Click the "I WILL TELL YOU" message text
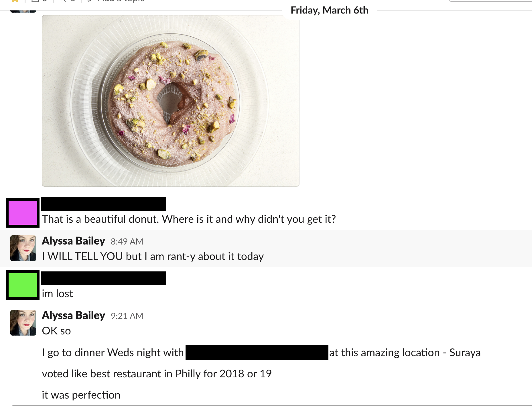 coord(153,257)
